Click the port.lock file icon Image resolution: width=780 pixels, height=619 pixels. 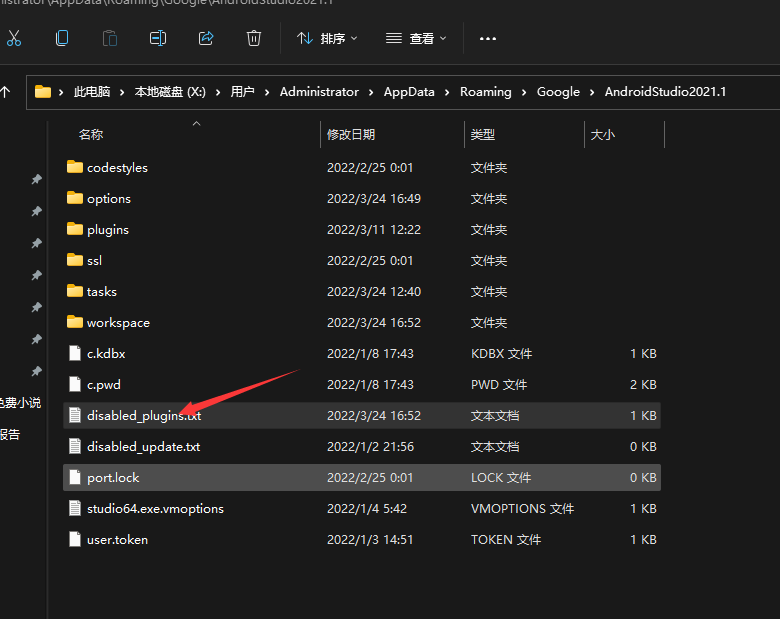(75, 478)
